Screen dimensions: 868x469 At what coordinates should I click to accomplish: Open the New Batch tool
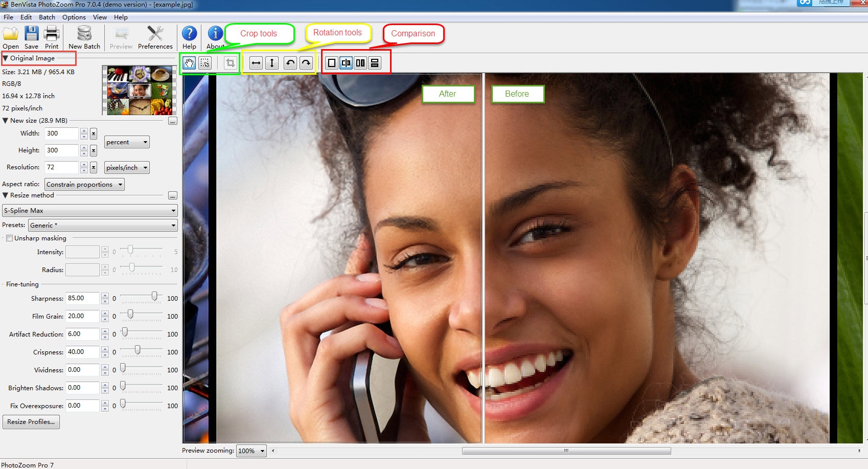[83, 36]
